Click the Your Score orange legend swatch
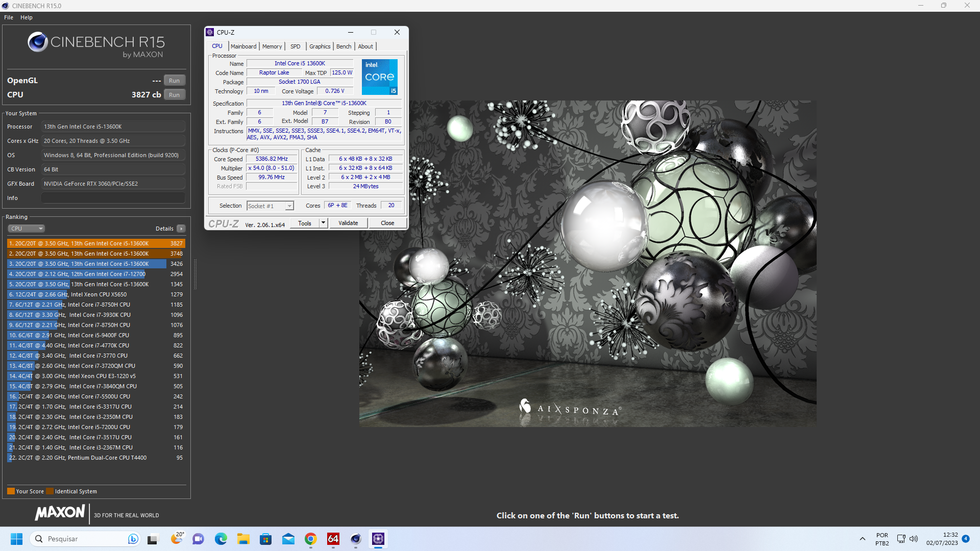980x551 pixels. (x=11, y=491)
